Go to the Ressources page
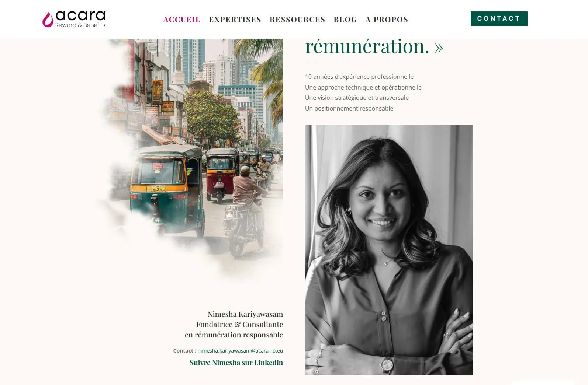588x385 pixels. (x=297, y=20)
